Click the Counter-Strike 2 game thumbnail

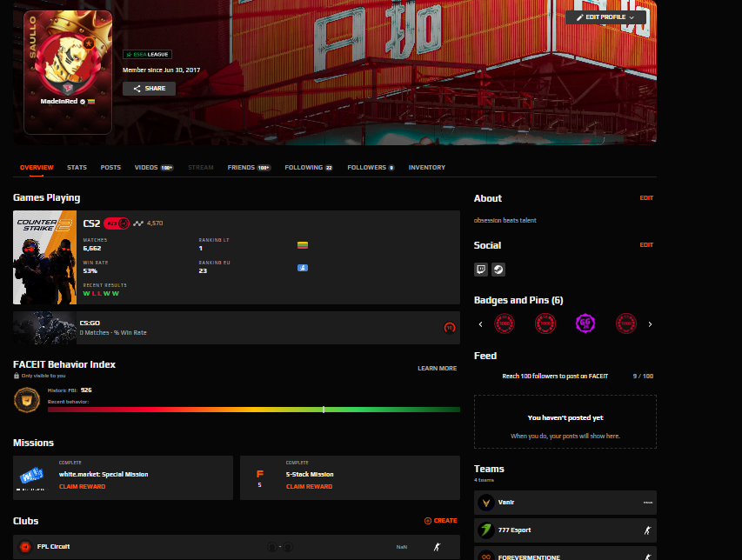[x=44, y=257]
